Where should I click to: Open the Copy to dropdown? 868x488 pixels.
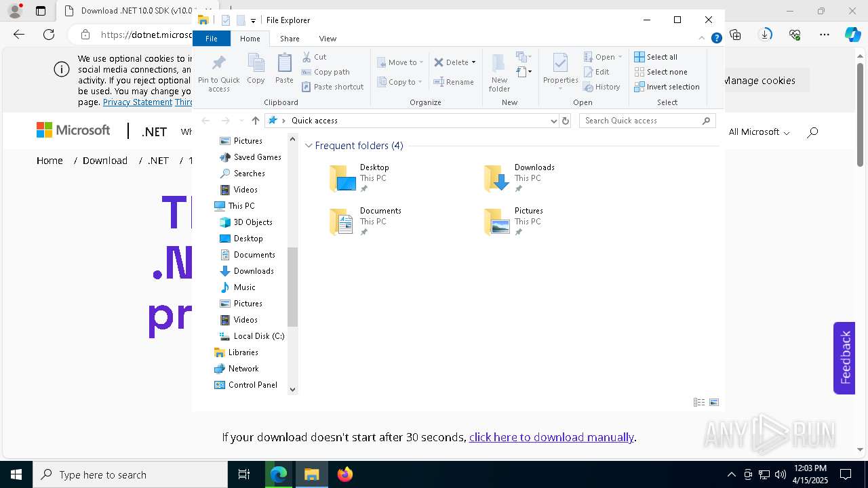(399, 82)
